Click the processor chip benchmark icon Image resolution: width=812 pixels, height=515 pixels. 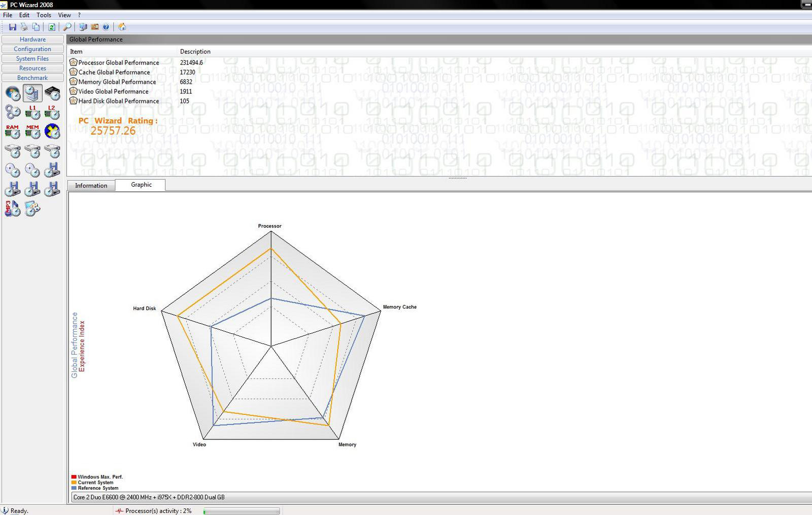[52, 93]
